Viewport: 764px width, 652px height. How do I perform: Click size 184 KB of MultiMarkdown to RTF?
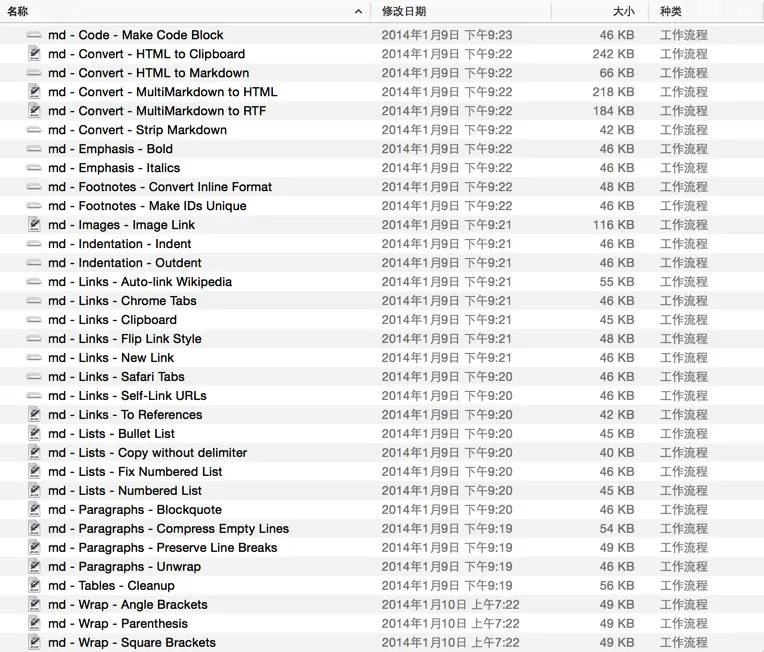613,111
